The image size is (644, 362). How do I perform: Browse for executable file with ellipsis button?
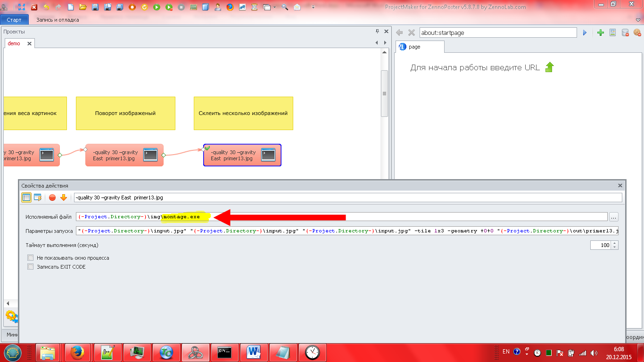613,217
